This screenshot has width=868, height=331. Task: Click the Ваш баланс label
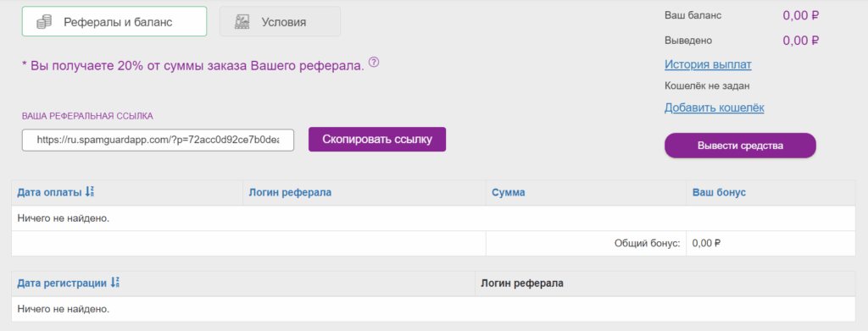point(693,15)
